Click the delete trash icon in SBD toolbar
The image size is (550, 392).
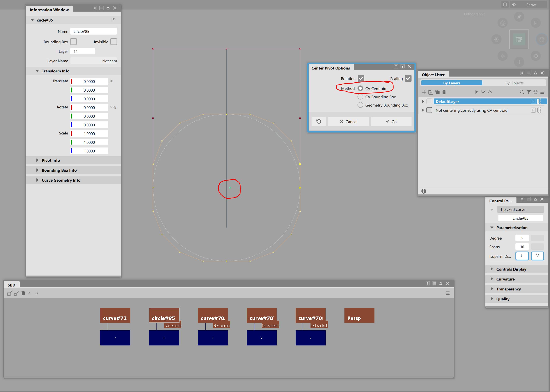pyautogui.click(x=23, y=293)
